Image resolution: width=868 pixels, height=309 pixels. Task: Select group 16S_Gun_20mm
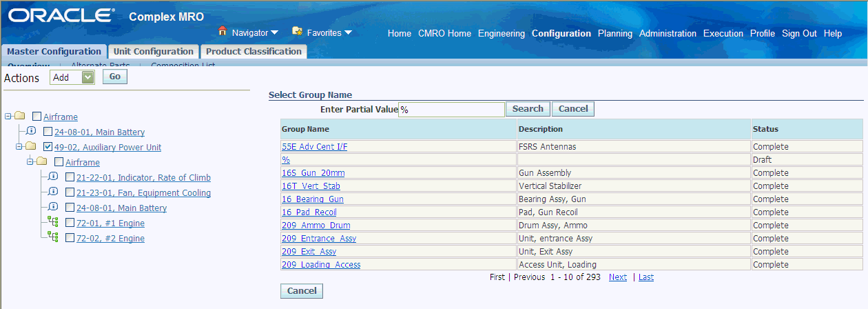(x=313, y=173)
